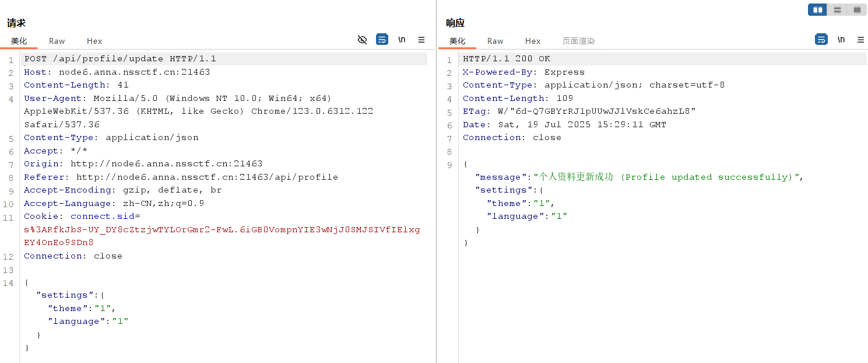The height and width of the screenshot is (363, 868).
Task: Toggle \n non-printable characters in request panel
Action: tap(402, 40)
